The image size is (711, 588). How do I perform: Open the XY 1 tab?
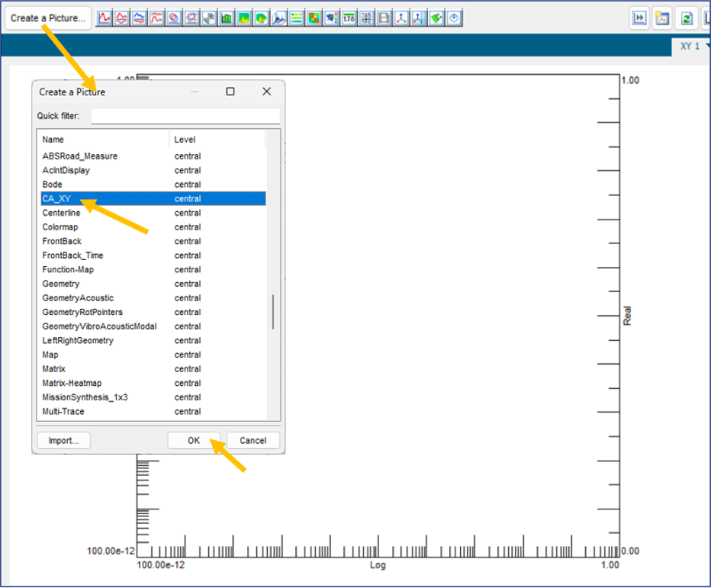pyautogui.click(x=690, y=47)
